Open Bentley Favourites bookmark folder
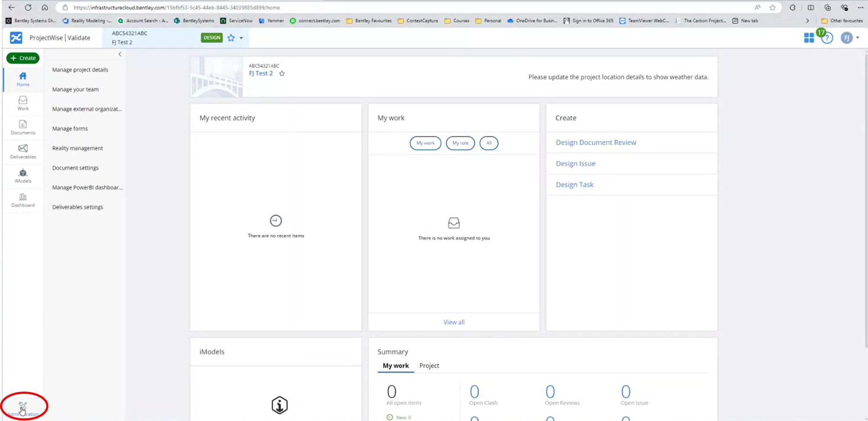Image resolution: width=868 pixels, height=421 pixels. click(369, 21)
